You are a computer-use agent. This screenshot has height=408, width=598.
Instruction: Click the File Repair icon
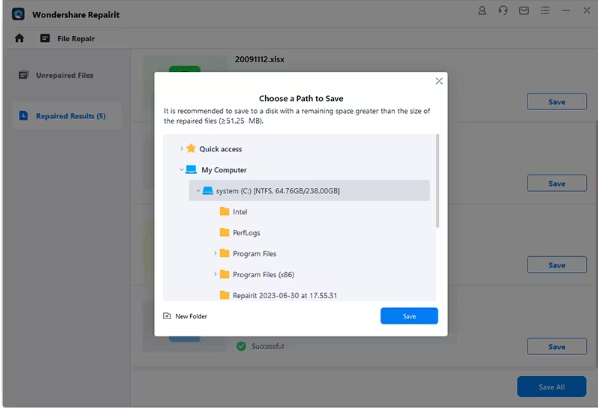tap(45, 38)
